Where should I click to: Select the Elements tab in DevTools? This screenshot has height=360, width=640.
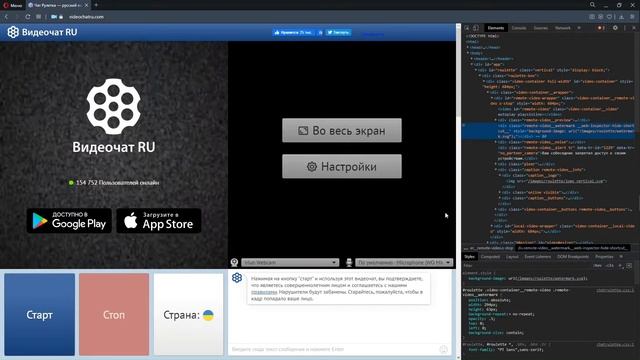pyautogui.click(x=496, y=28)
